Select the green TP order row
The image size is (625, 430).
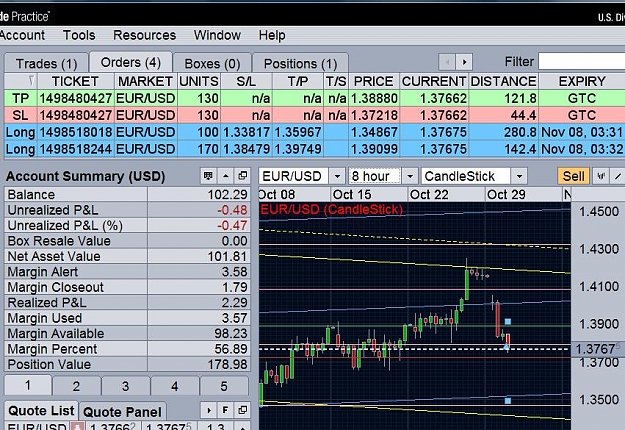[x=314, y=98]
